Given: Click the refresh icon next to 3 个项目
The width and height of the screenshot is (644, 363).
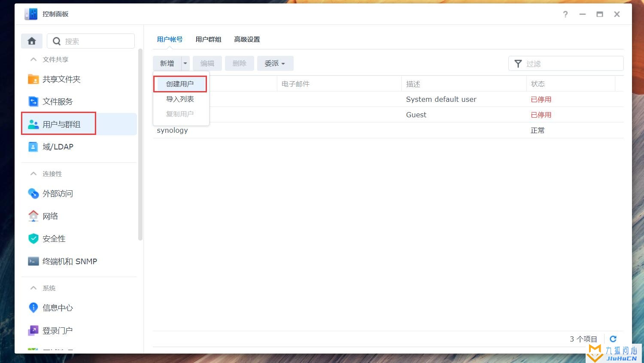Looking at the screenshot, I should point(613,339).
